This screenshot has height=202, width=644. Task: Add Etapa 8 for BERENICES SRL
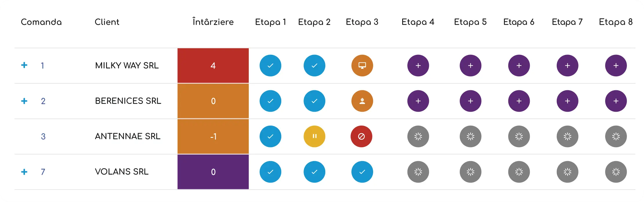616,101
